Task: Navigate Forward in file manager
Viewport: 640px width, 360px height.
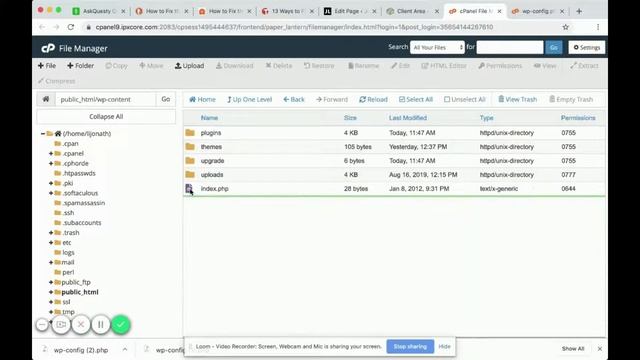Action: pos(332,99)
